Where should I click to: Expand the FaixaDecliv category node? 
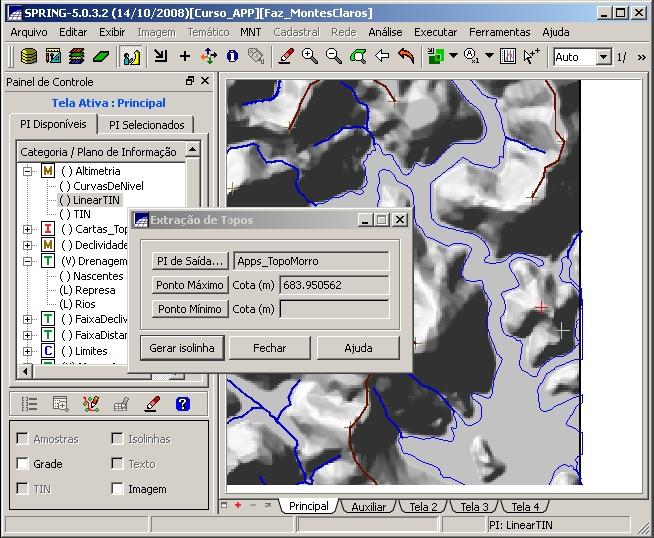point(28,319)
